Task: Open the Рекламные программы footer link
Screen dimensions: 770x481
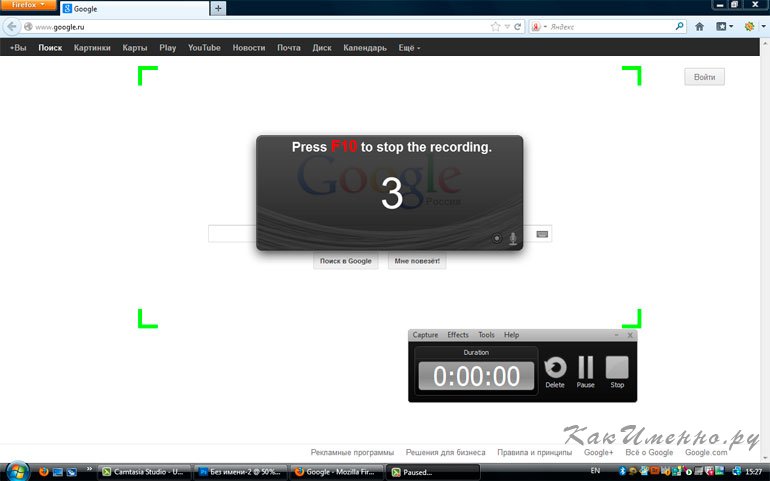Action: click(x=352, y=452)
